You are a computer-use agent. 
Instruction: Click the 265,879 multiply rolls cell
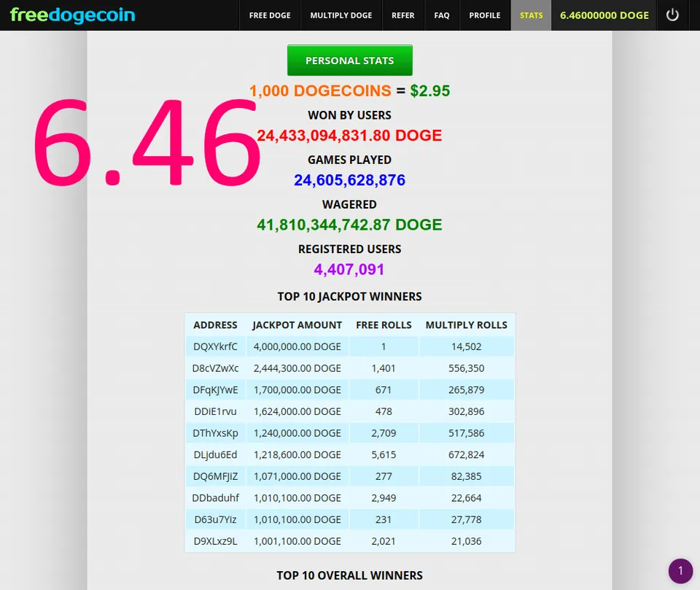[466, 390]
